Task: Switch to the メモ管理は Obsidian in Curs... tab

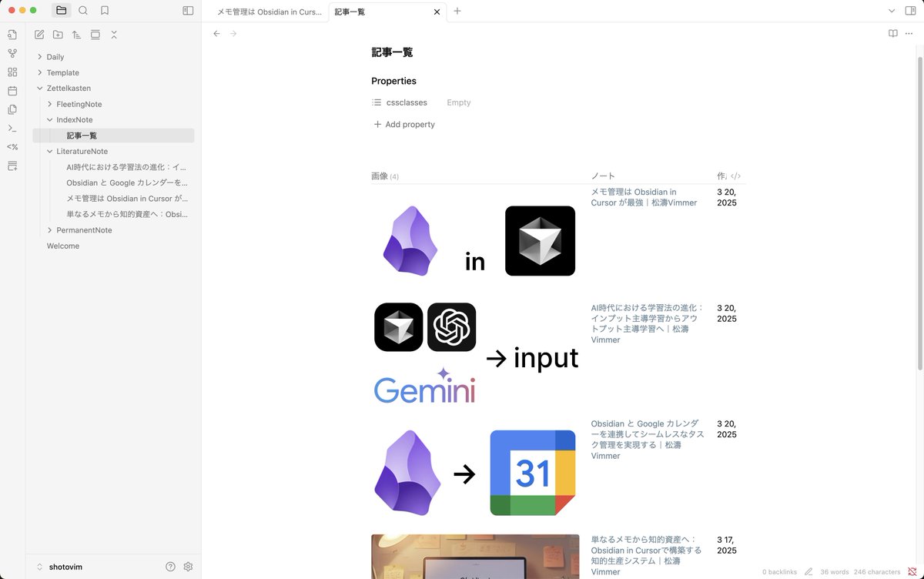Action: pos(269,12)
